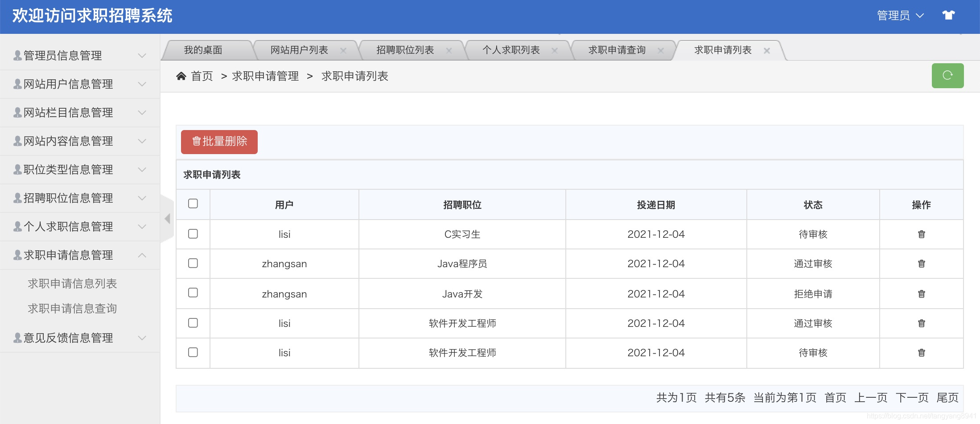Click the user icon beside 管理员信息管理

coord(18,55)
